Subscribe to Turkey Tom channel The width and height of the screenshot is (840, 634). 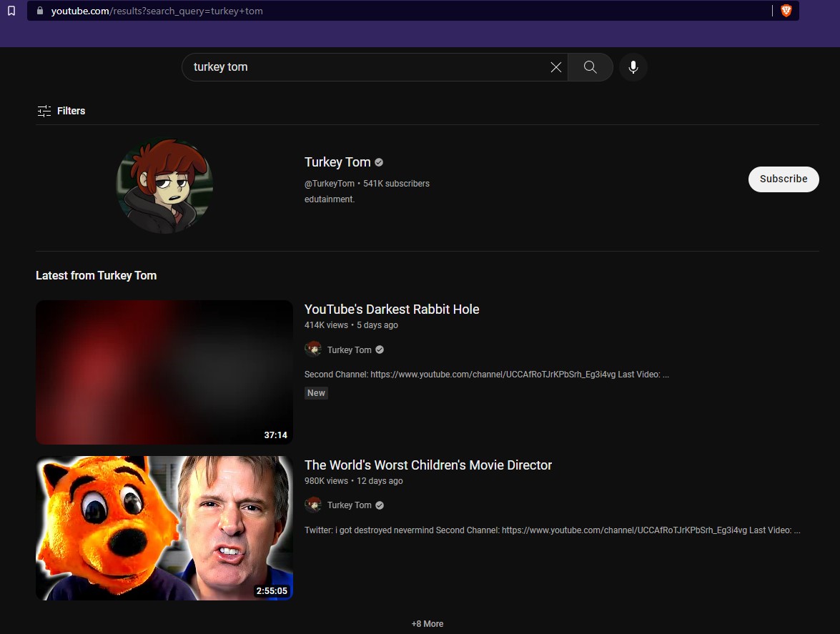[x=783, y=179]
